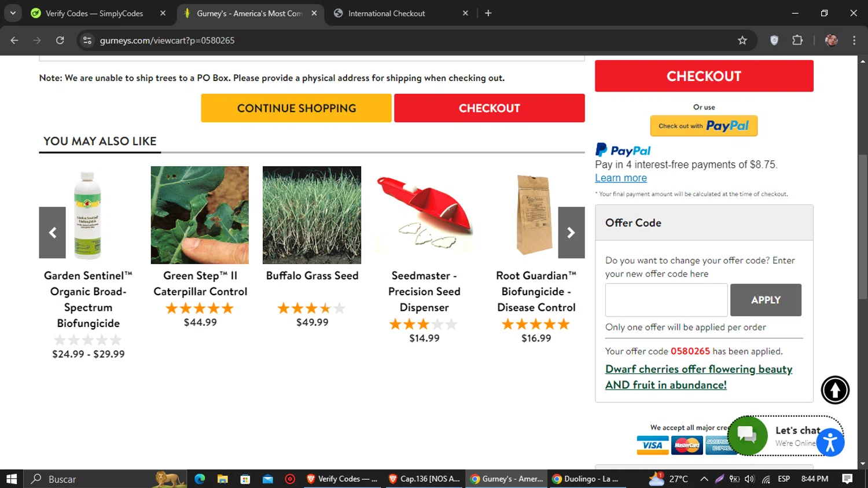This screenshot has width=868, height=488.
Task: Bookmark this page with star icon
Action: (x=742, y=40)
